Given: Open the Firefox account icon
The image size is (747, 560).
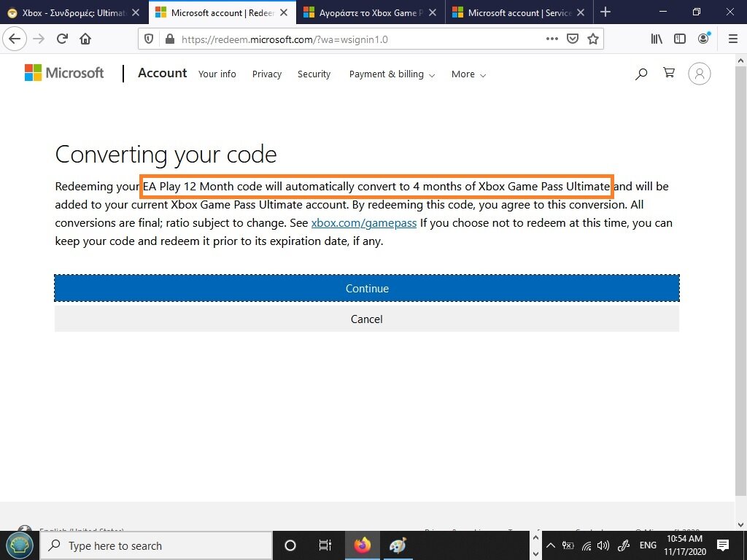Looking at the screenshot, I should click(704, 39).
